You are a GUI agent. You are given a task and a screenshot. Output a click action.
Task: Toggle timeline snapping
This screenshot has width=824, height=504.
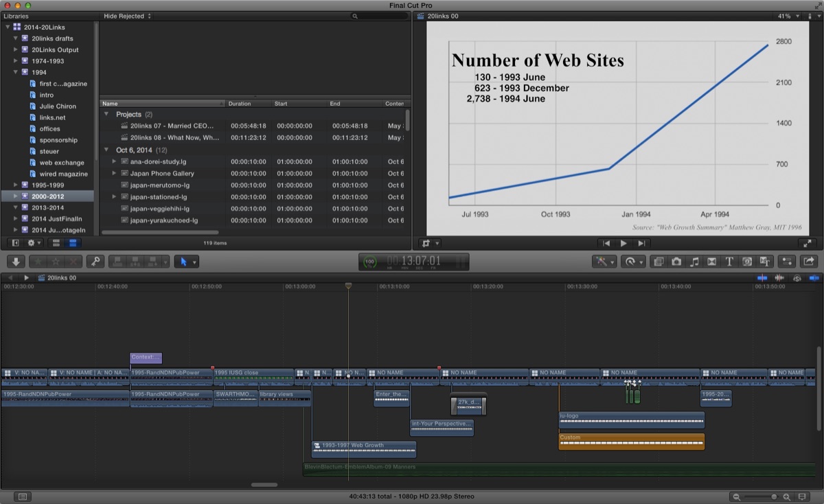814,277
